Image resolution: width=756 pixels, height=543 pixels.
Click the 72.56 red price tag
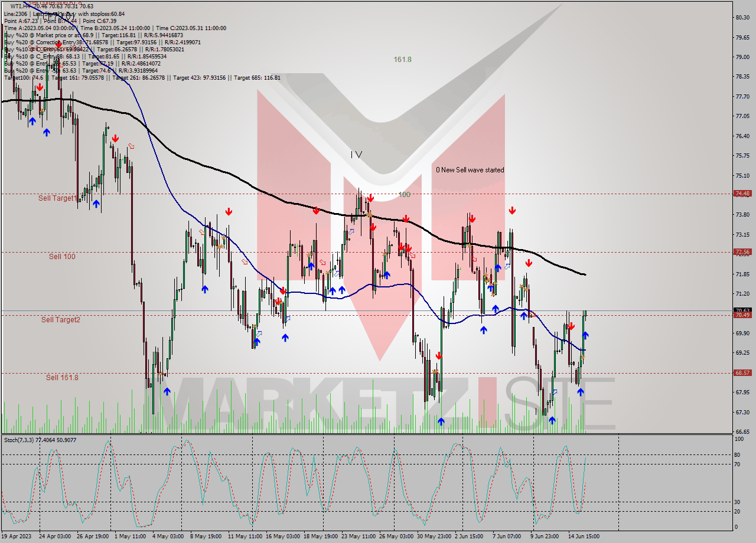click(x=742, y=251)
